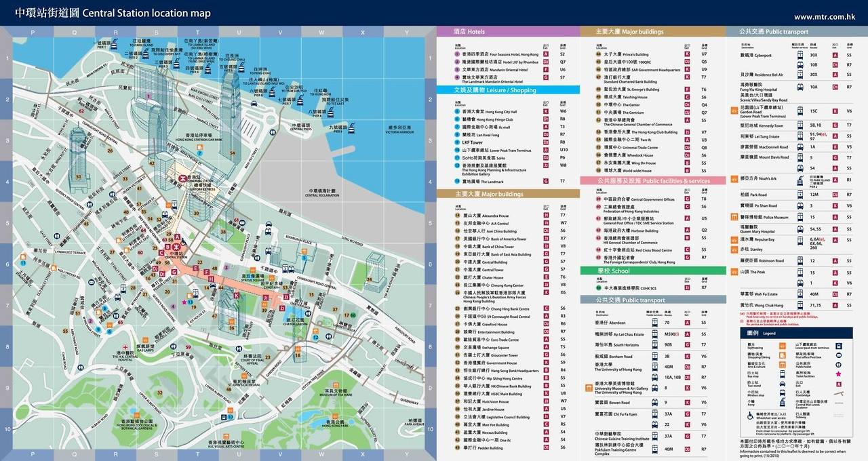Viewport: 868px width, 461px height.
Task: Select the Leisure / Shopping section header
Action: click(x=493, y=89)
